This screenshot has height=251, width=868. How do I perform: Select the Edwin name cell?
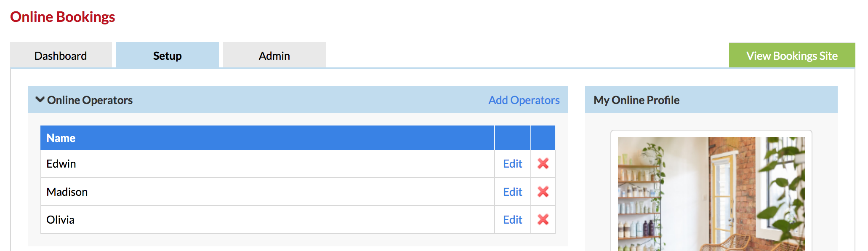(268, 164)
